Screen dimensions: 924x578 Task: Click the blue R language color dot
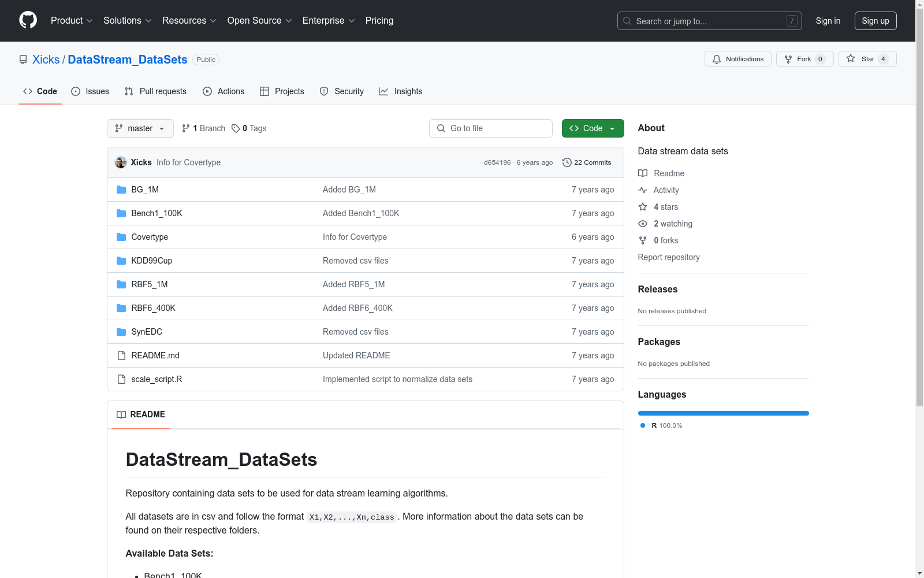(x=643, y=425)
